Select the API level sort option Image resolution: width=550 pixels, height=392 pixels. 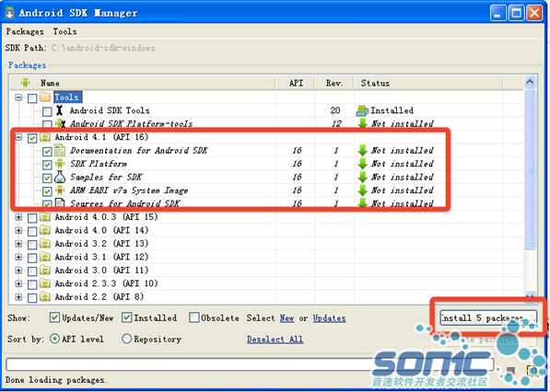pos(54,339)
